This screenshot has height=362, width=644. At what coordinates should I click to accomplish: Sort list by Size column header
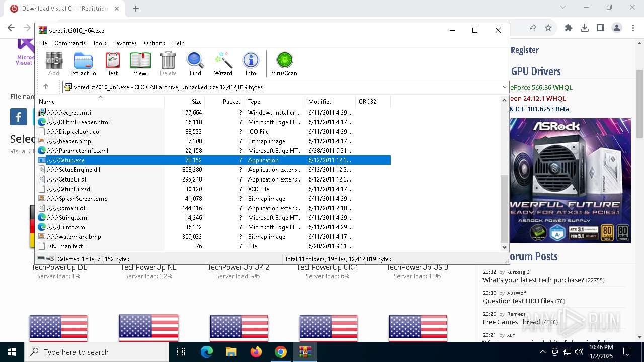[x=184, y=101]
